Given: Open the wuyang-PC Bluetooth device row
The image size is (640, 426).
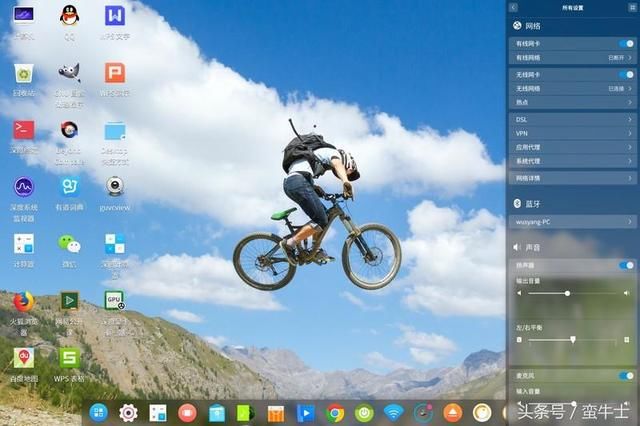Looking at the screenshot, I should click(573, 222).
